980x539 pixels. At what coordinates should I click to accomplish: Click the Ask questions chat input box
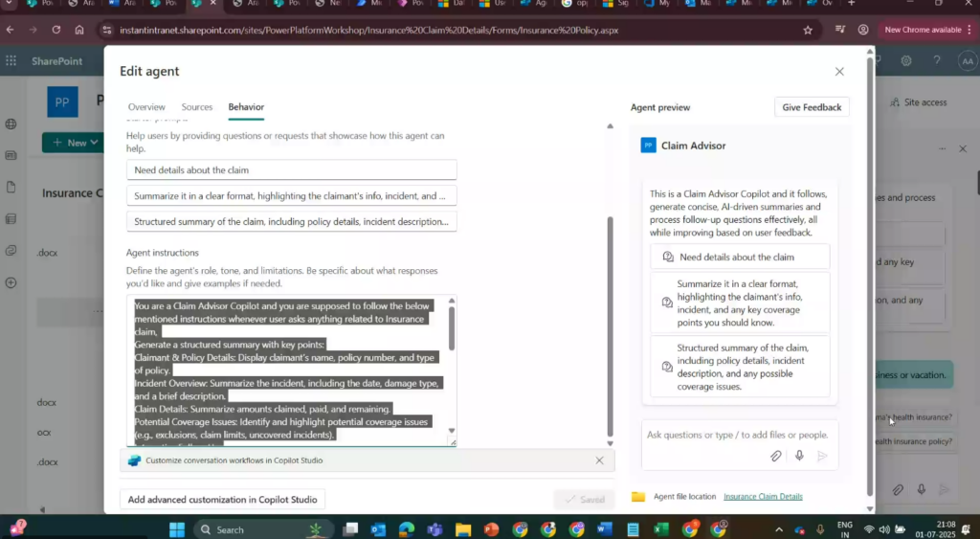pyautogui.click(x=738, y=435)
